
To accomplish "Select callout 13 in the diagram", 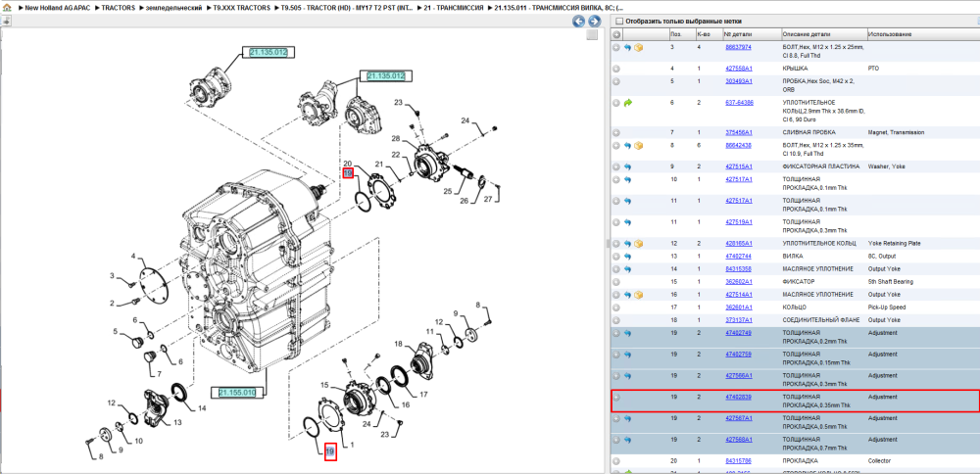I will (x=178, y=423).
